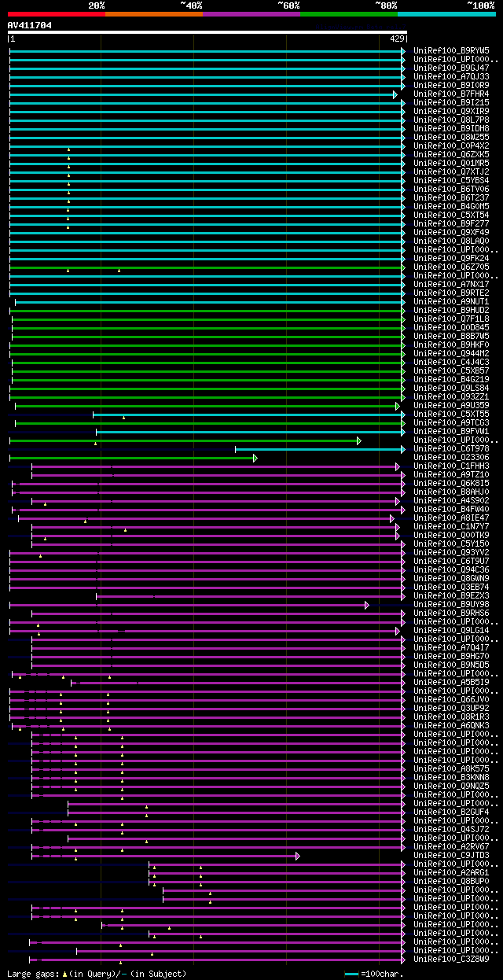Select label UniRef100_C3Z8W9

[x=451, y=960]
